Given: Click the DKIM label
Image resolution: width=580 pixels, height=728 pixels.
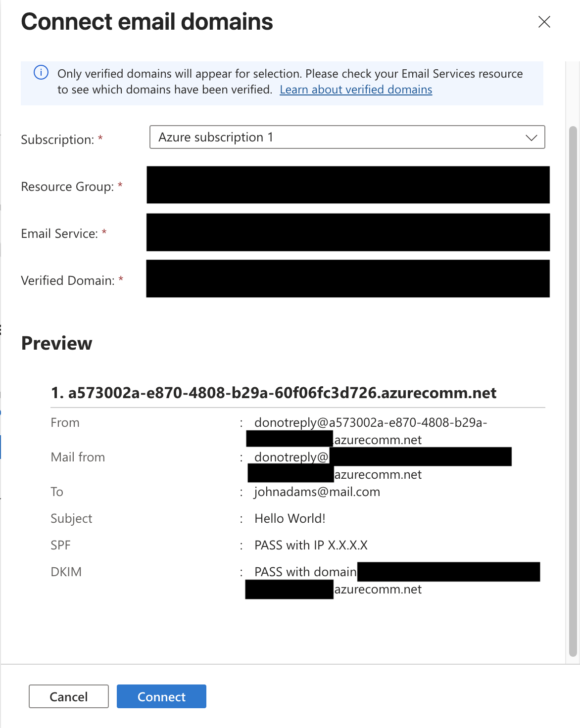Looking at the screenshot, I should (x=66, y=572).
